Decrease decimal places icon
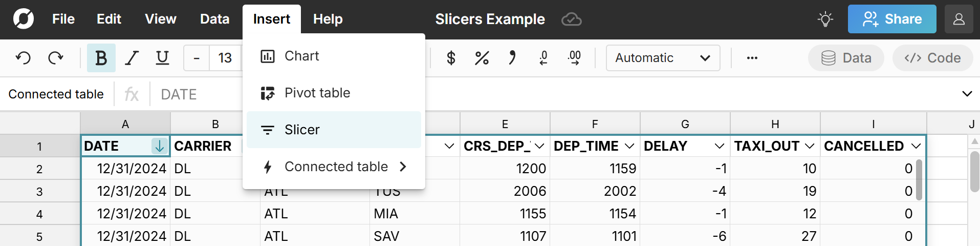The height and width of the screenshot is (246, 980). (x=543, y=58)
